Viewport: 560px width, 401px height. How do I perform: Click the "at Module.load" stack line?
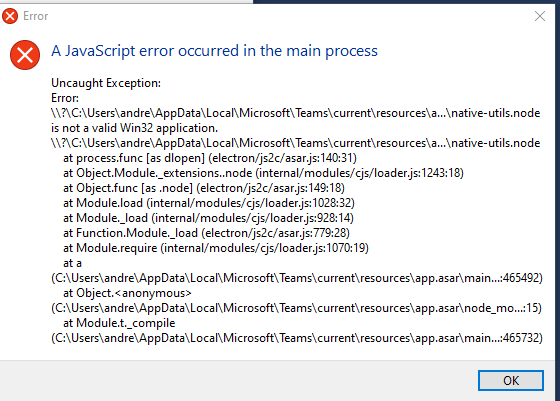209,203
